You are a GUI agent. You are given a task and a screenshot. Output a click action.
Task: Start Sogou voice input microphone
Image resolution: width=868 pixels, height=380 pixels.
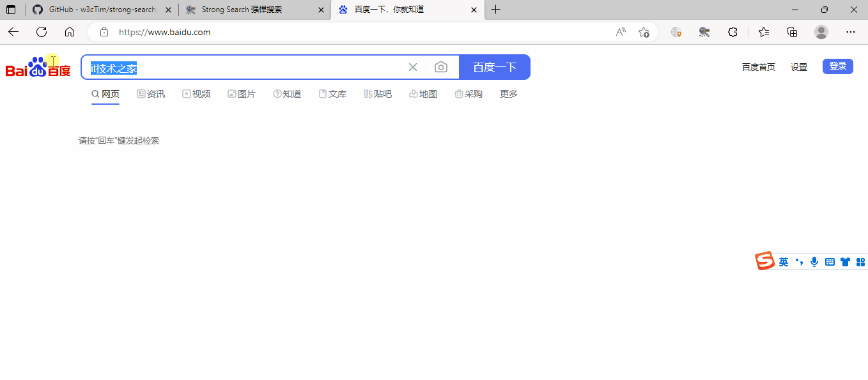(814, 262)
